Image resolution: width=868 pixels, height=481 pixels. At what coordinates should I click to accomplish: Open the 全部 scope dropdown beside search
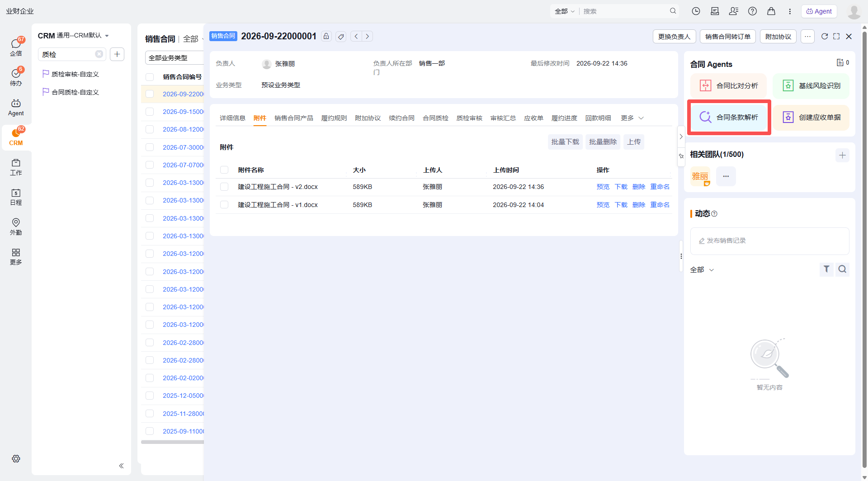[564, 11]
